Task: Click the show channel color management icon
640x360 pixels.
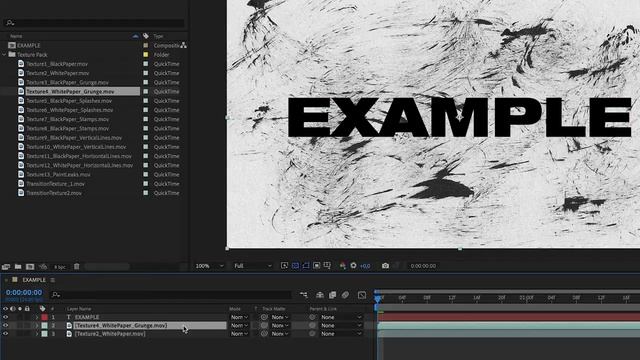Action: pos(342,266)
